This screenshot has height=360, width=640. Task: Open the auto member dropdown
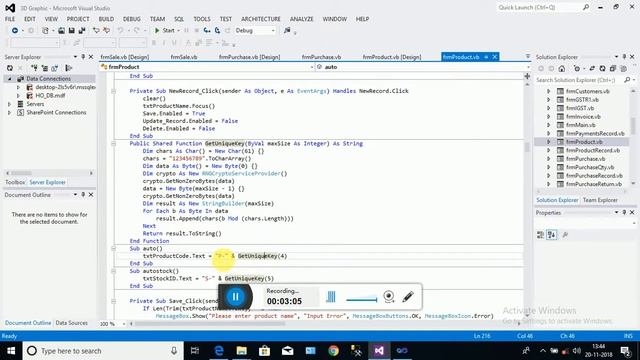click(422, 67)
